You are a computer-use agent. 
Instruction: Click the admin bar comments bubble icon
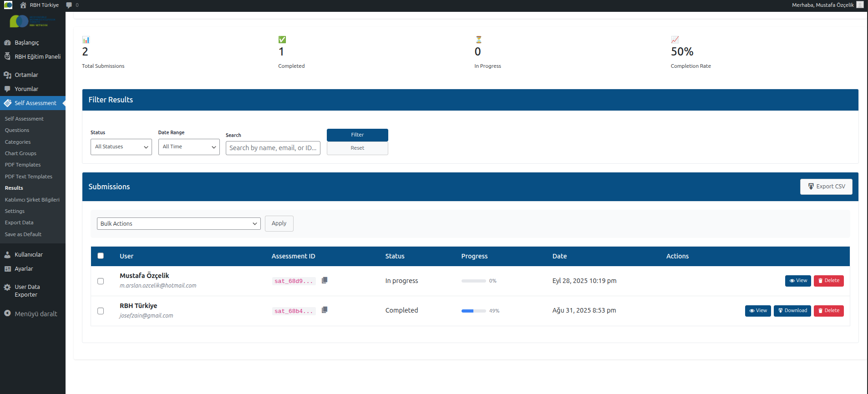(x=69, y=5)
